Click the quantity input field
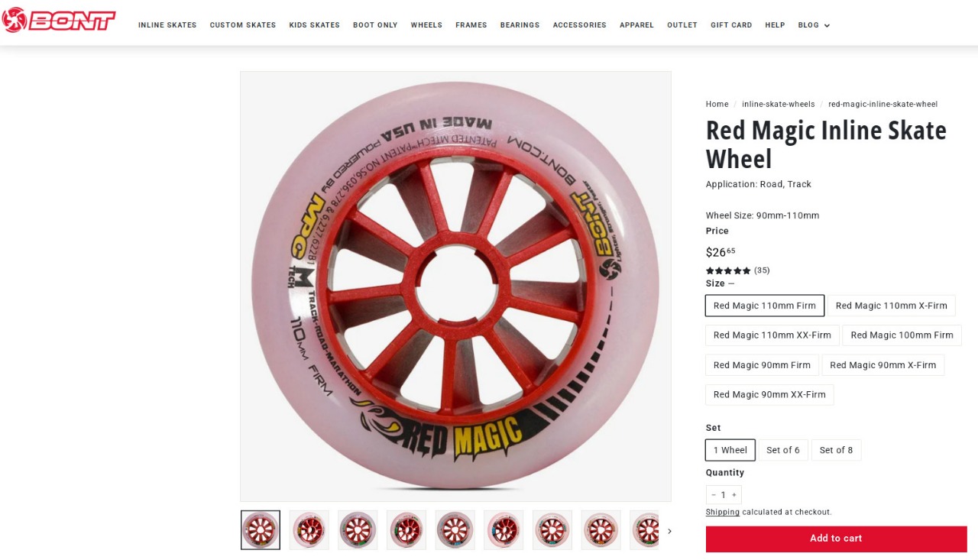This screenshot has height=560, width=978. (724, 495)
